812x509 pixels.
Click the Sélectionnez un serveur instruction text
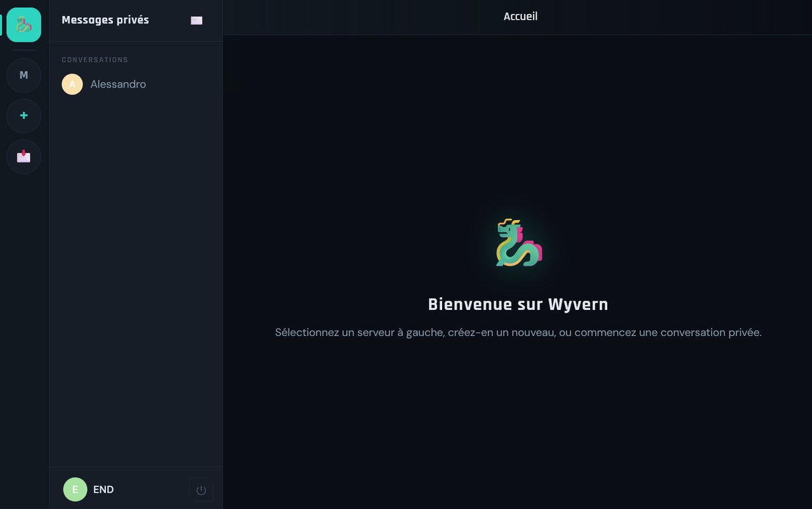518,332
